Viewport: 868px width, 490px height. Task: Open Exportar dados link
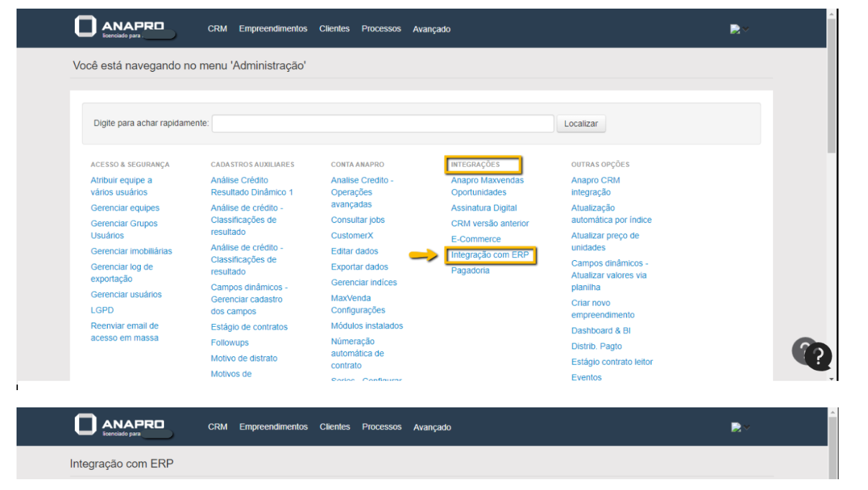click(x=360, y=267)
